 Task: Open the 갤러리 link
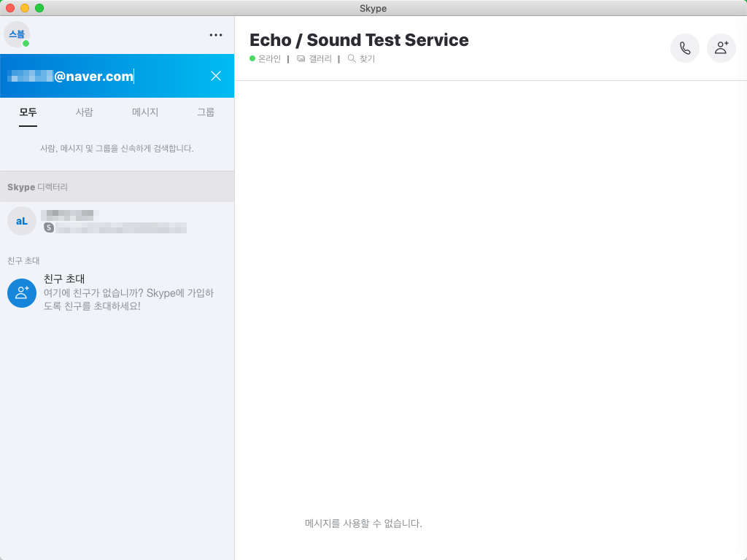314,58
